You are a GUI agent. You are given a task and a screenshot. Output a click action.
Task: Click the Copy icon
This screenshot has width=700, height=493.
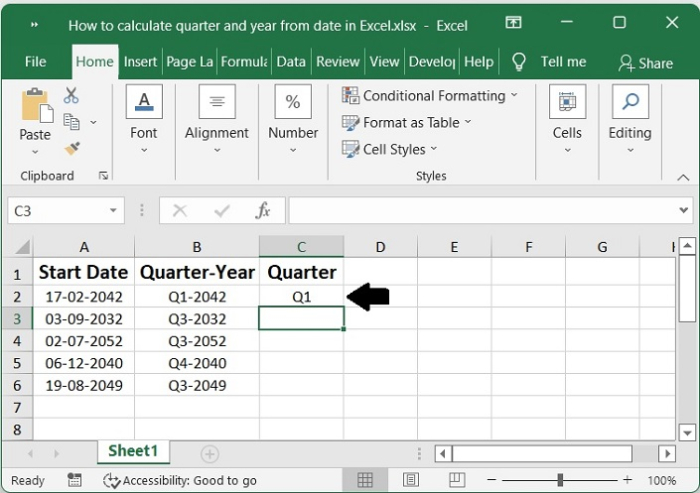pyautogui.click(x=71, y=121)
